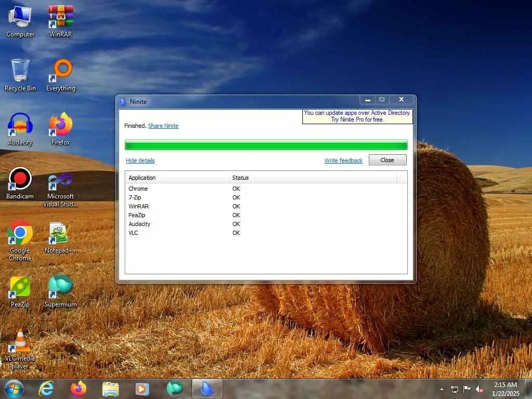Select the 7-Zip row in the list
The height and width of the screenshot is (399, 532).
(266, 197)
